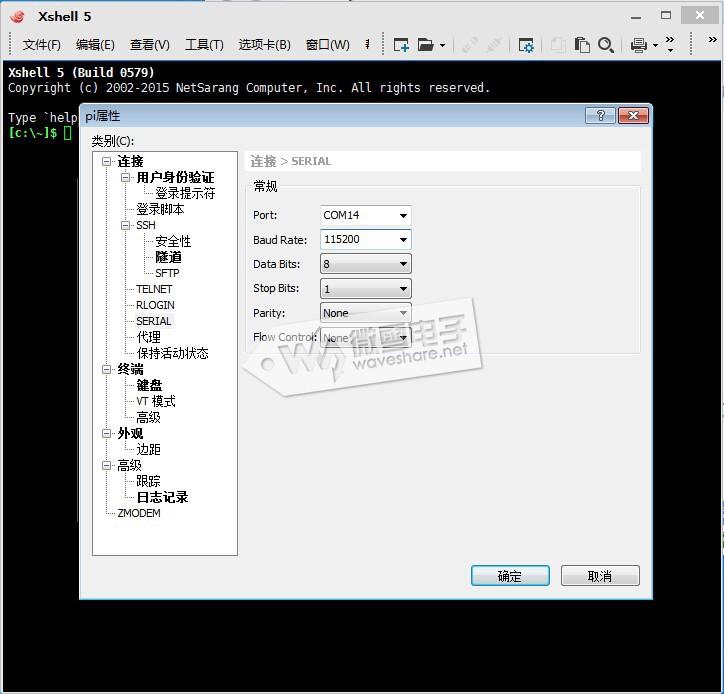724x694 pixels.
Task: Confirm settings with 确定 button
Action: pos(510,576)
